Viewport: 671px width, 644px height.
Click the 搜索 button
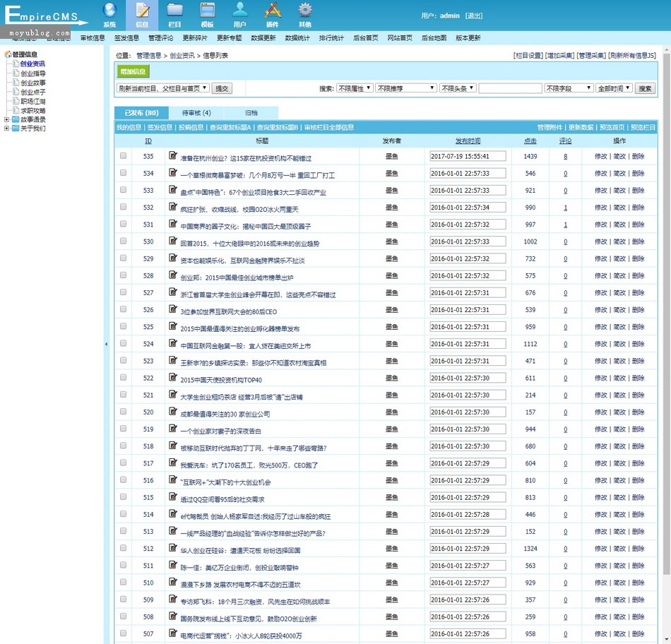point(645,88)
